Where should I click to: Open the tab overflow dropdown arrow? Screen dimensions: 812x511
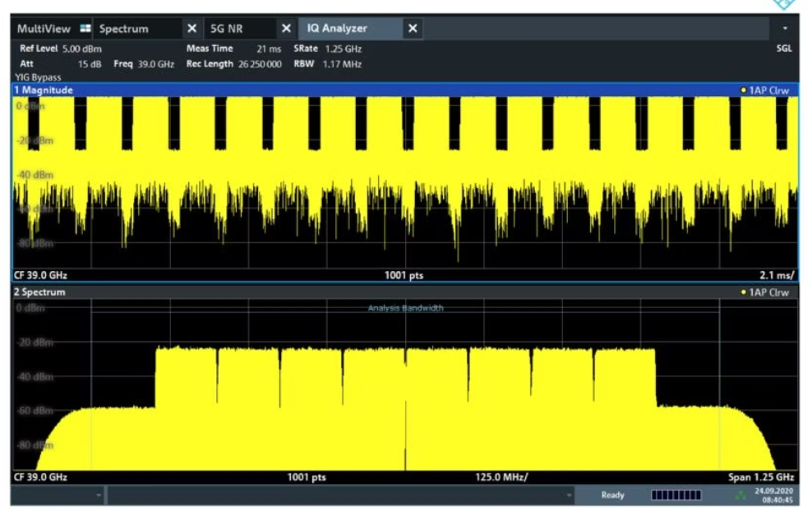785,29
